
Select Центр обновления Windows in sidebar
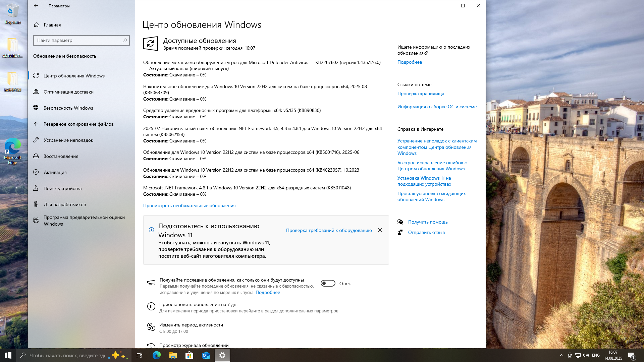click(82, 76)
